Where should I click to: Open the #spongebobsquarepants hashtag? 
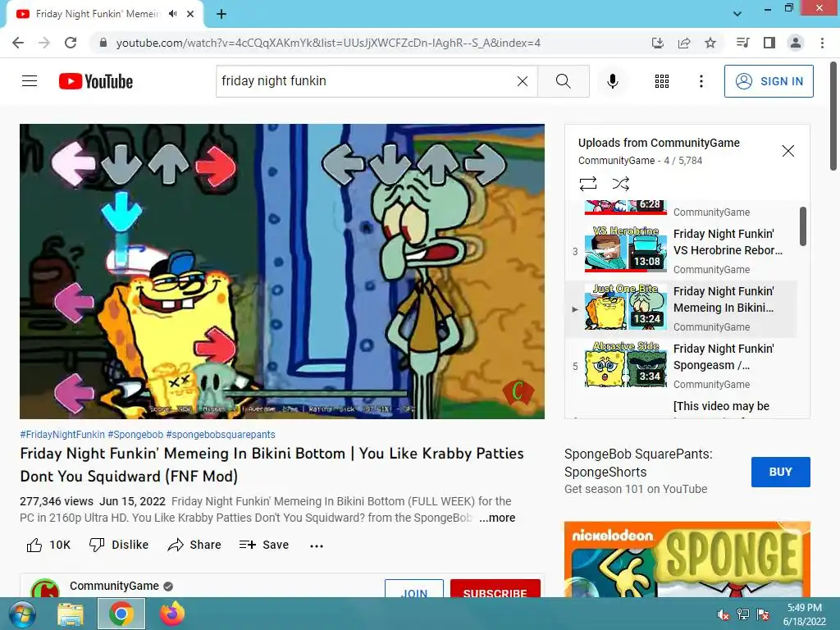[220, 435]
